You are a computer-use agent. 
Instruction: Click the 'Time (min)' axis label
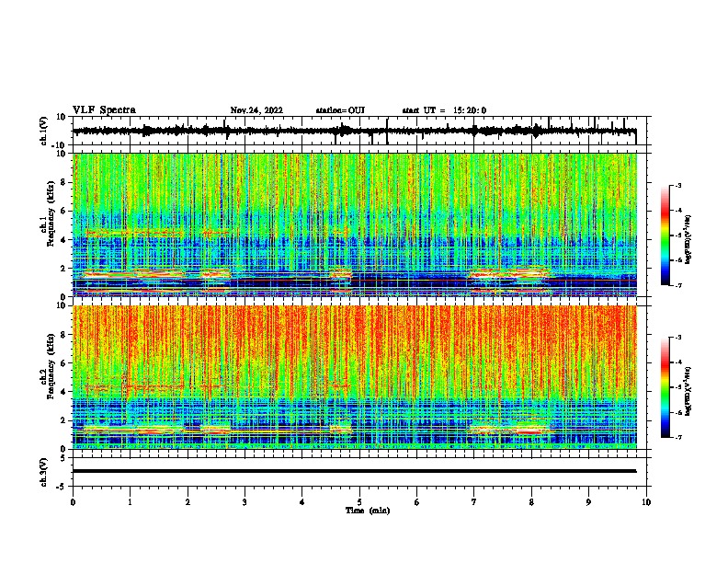tap(368, 511)
